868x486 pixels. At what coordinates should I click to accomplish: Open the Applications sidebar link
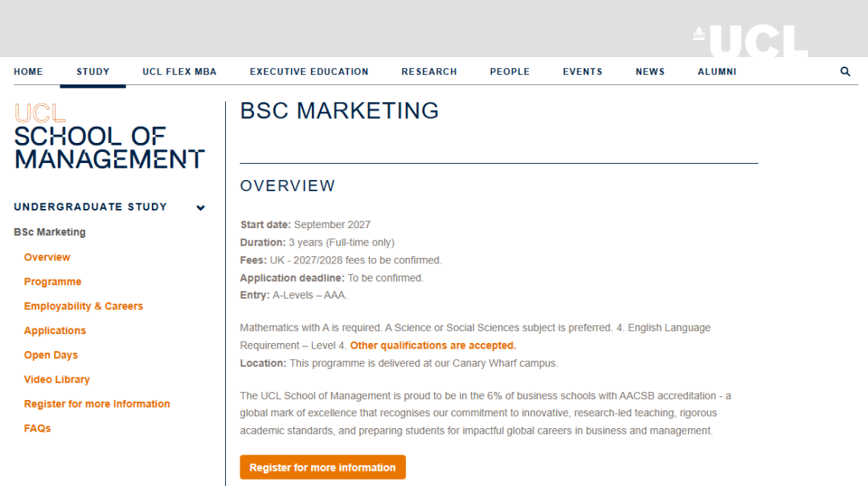coord(55,330)
